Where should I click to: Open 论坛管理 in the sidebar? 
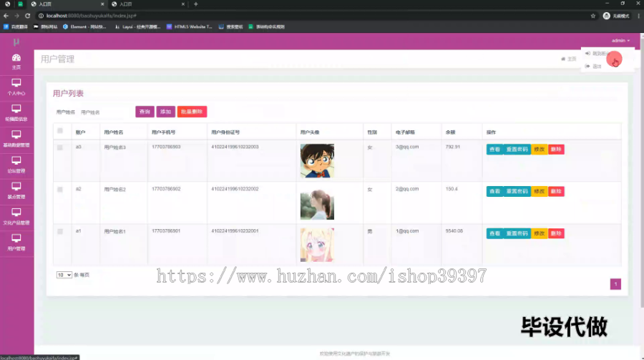[x=16, y=165]
